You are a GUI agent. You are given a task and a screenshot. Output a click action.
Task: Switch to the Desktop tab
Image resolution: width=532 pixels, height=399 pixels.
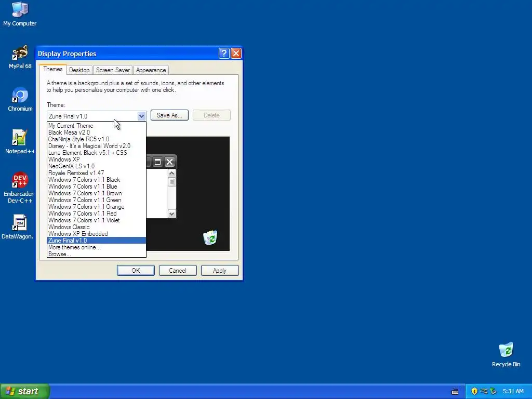point(79,70)
